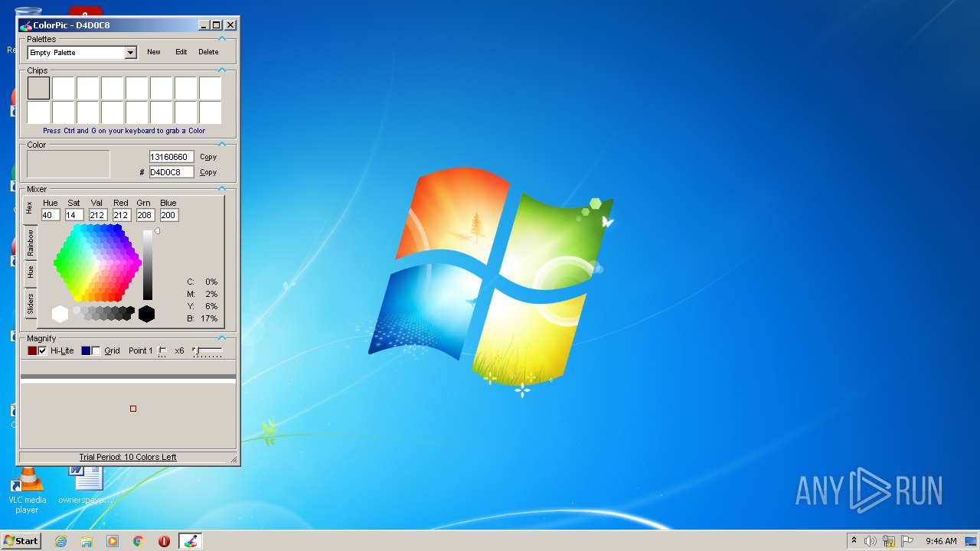Select the ownerspayp Word document icon

(86, 484)
